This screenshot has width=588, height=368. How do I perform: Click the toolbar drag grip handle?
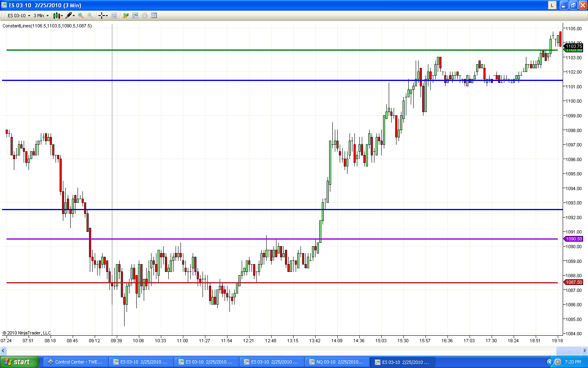(2, 16)
